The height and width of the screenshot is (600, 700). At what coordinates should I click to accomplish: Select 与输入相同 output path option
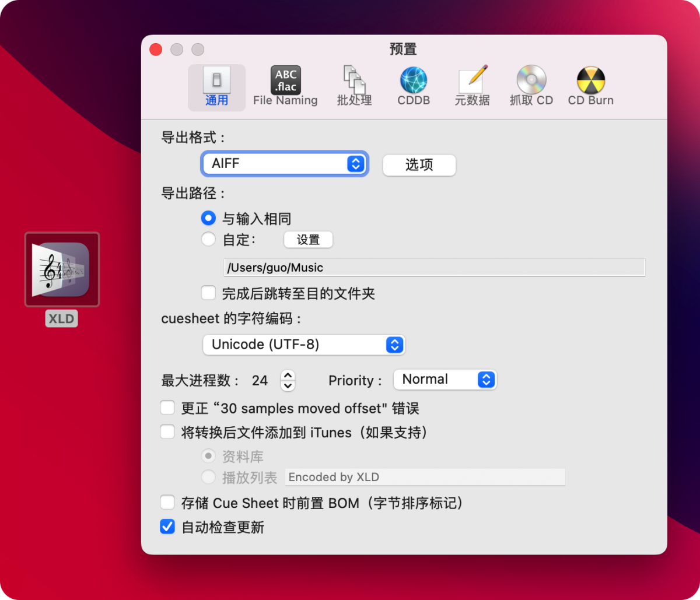point(208,218)
